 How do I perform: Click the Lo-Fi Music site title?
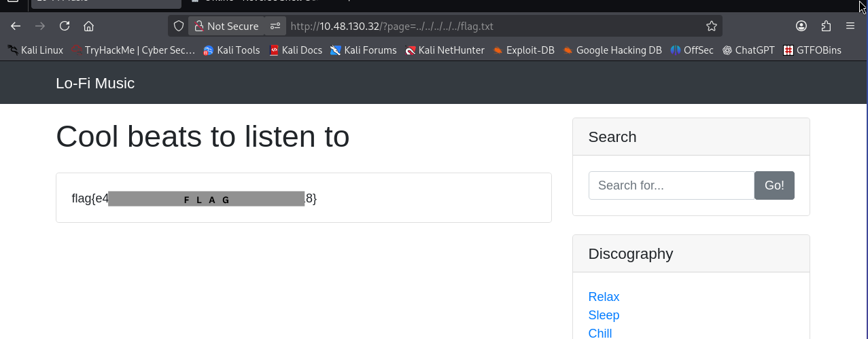95,84
